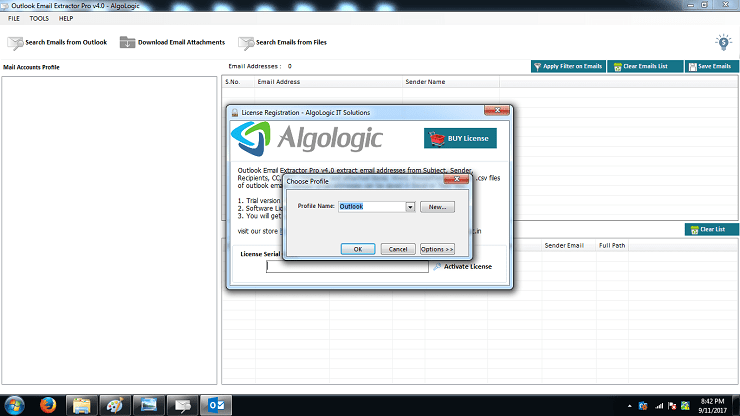The image size is (740, 416).
Task: Open the Windows Start menu
Action: tap(15, 406)
